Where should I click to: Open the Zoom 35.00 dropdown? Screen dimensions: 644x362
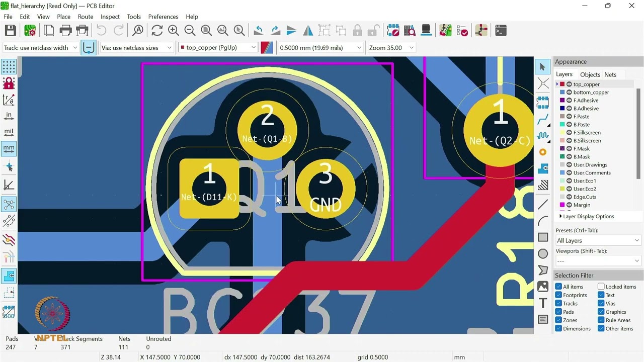click(391, 48)
